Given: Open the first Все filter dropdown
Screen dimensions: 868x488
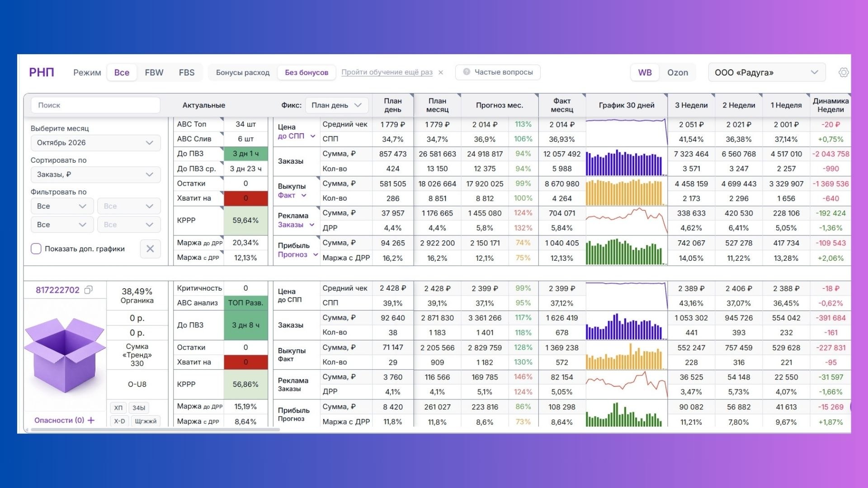Looking at the screenshot, I should point(62,206).
